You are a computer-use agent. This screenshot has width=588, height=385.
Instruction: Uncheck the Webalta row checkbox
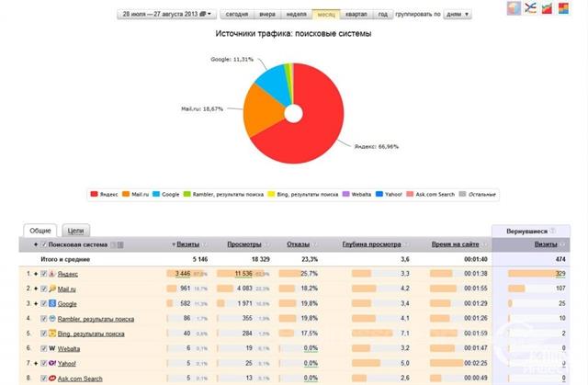click(43, 348)
